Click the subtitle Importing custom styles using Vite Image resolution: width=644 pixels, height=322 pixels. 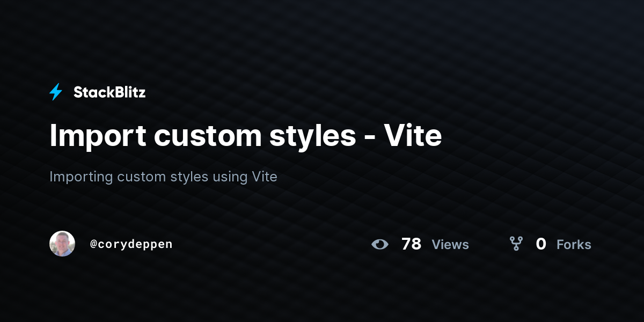tap(163, 177)
